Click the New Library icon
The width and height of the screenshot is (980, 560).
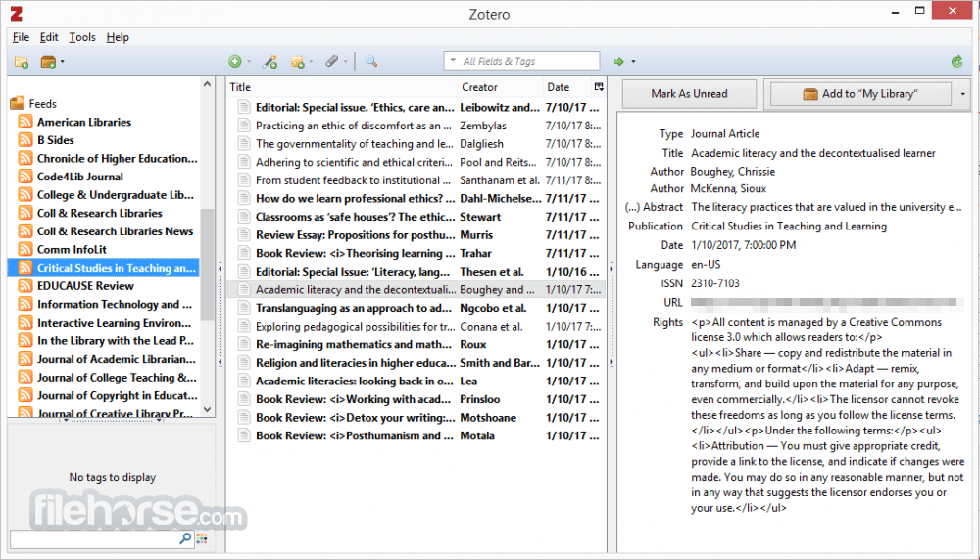48,62
